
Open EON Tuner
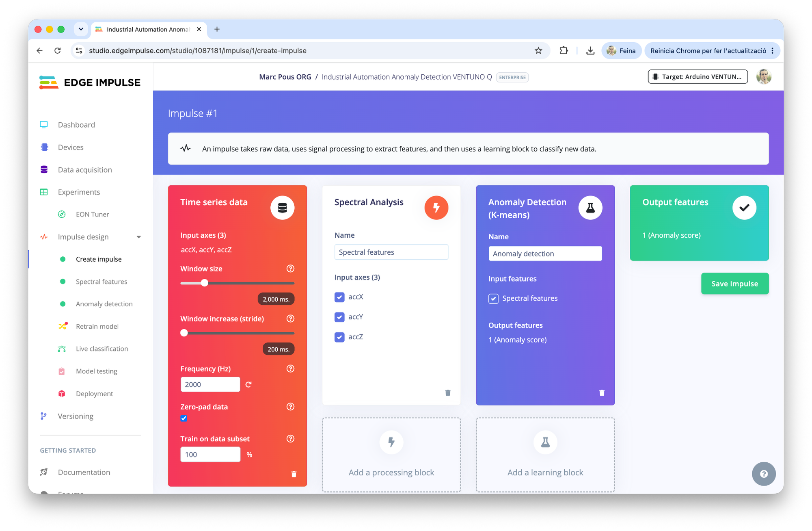(92, 215)
